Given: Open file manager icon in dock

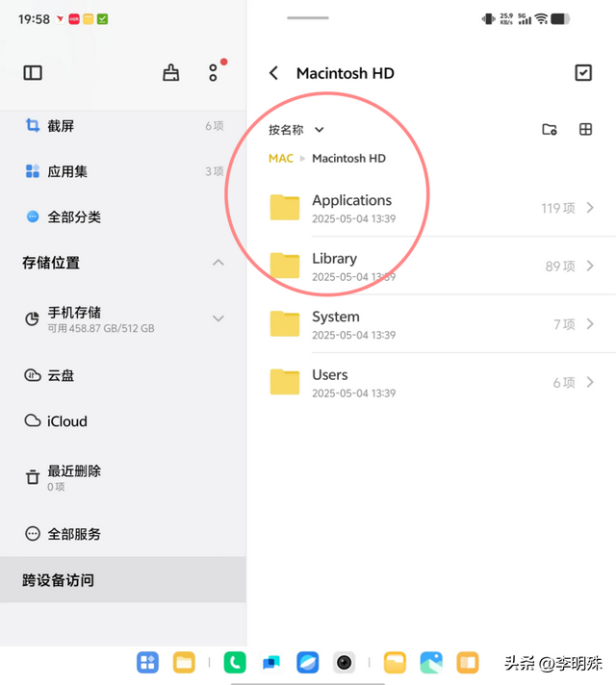Looking at the screenshot, I should pos(184,663).
